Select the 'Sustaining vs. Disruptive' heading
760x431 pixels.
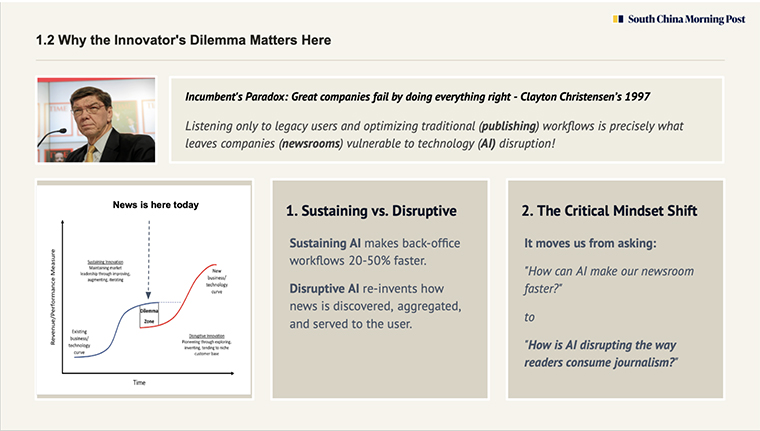click(371, 211)
